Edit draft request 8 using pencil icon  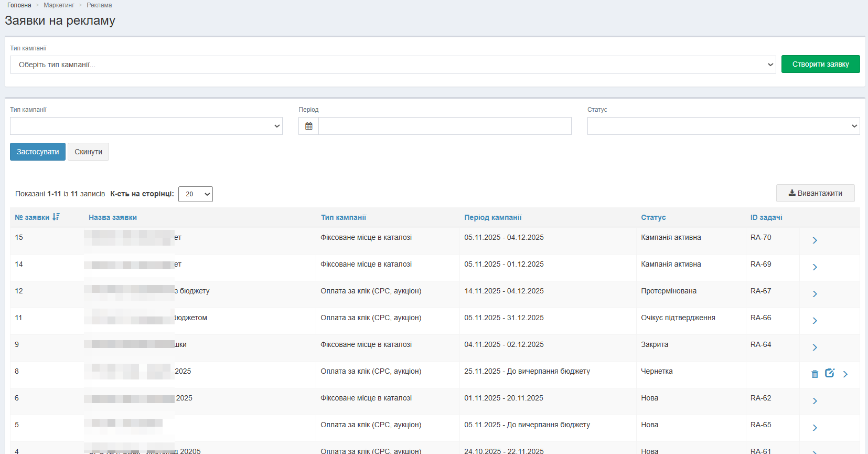[x=829, y=373]
